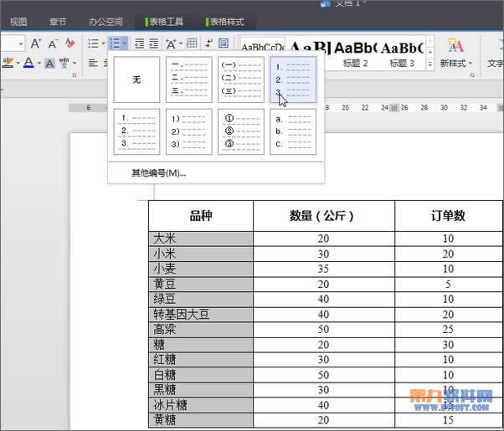Choose the 1) 2) 3) numbering format
Image resolution: width=504 pixels, height=431 pixels.
tap(188, 131)
